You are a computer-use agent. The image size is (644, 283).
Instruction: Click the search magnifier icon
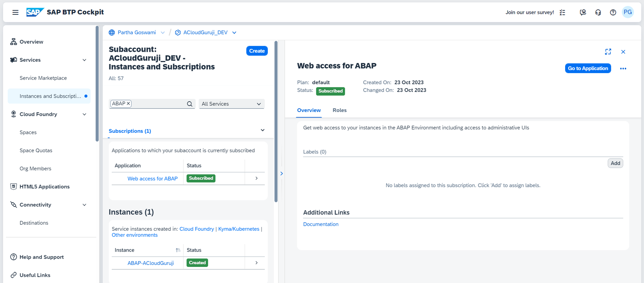coord(190,104)
